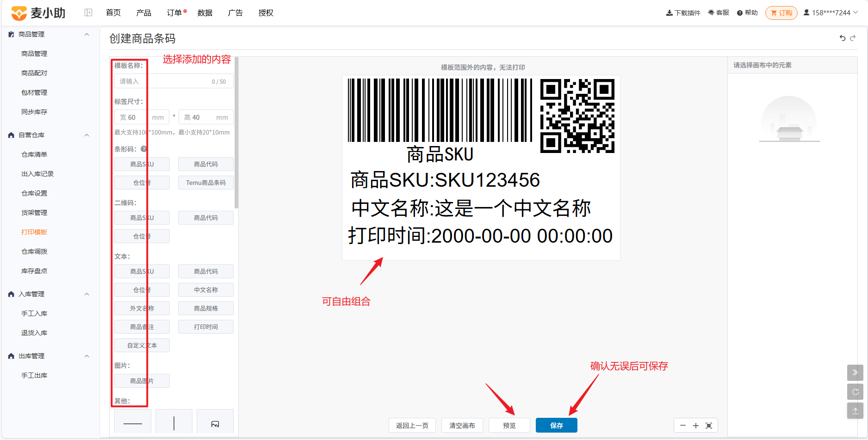
Task: Click the label height field 高 40
Action: 206,117
